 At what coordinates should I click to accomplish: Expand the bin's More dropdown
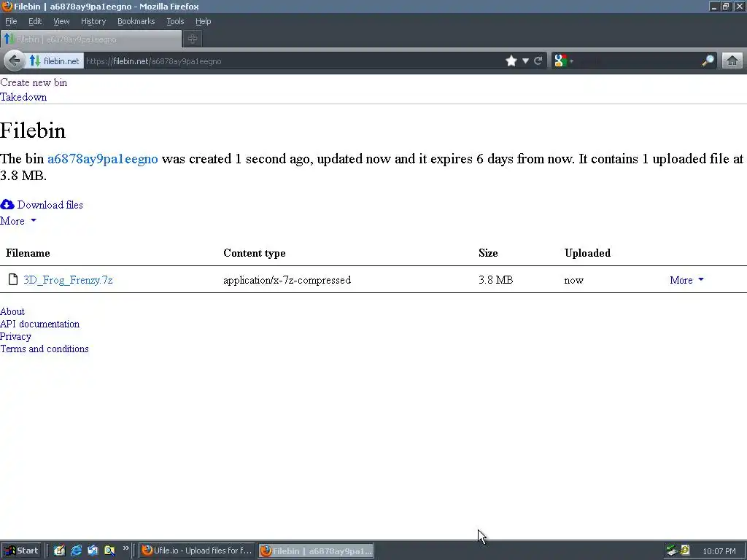pos(18,221)
